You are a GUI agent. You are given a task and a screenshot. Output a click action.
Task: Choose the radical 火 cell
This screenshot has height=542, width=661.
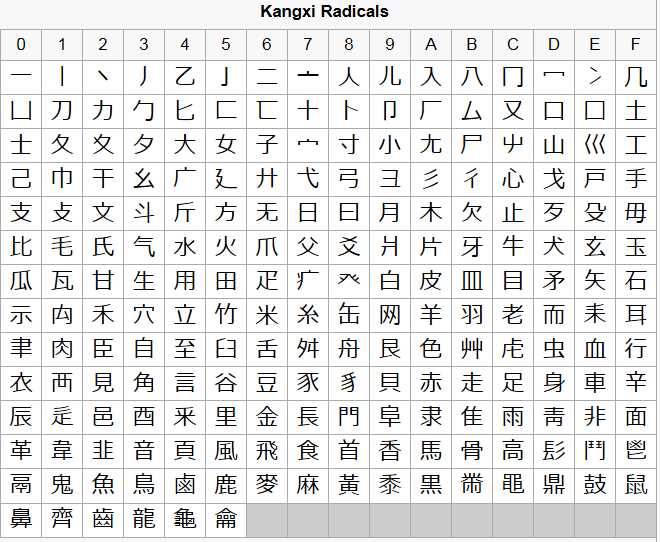tap(226, 247)
